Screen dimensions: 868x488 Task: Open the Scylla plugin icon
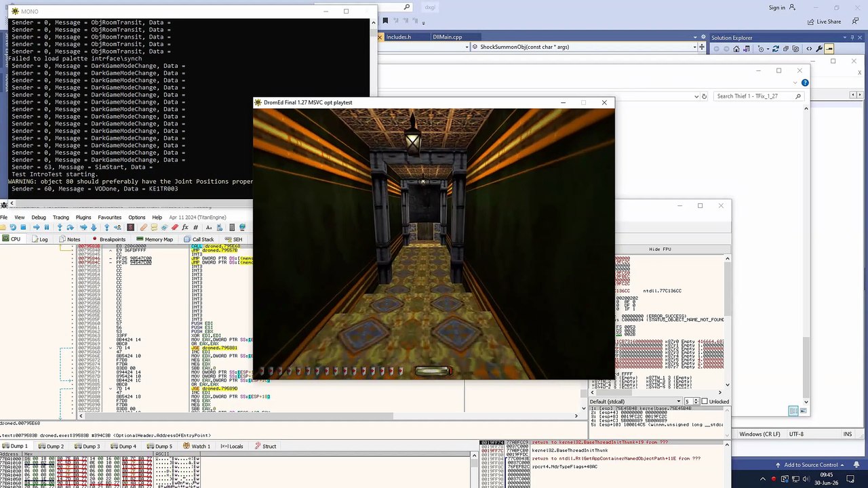tap(131, 227)
